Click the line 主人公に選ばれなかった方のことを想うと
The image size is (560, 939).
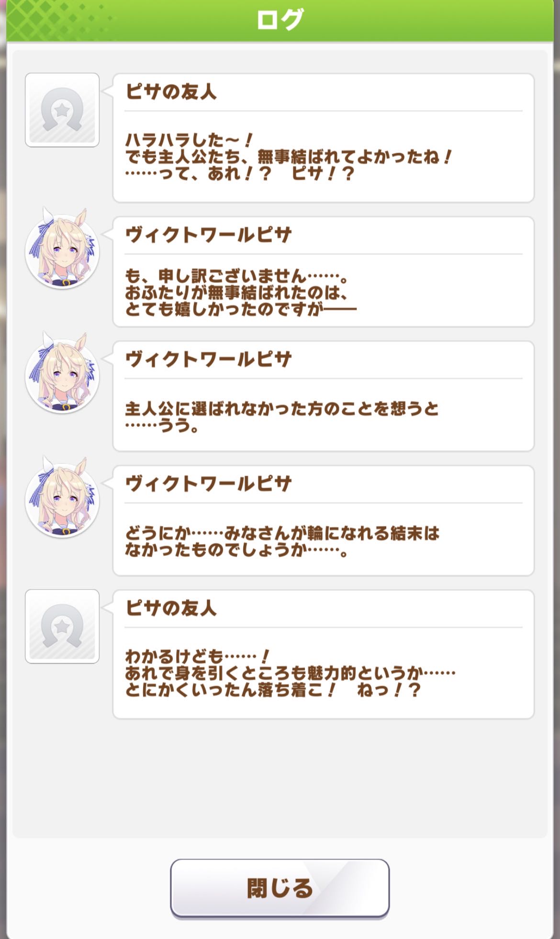coord(282,409)
